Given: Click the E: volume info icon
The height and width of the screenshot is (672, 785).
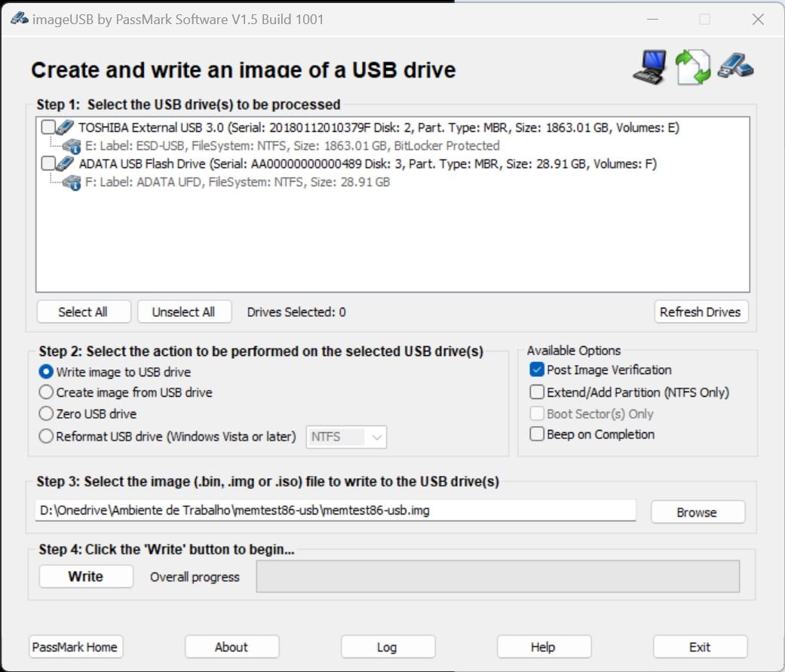Looking at the screenshot, I should (72, 146).
